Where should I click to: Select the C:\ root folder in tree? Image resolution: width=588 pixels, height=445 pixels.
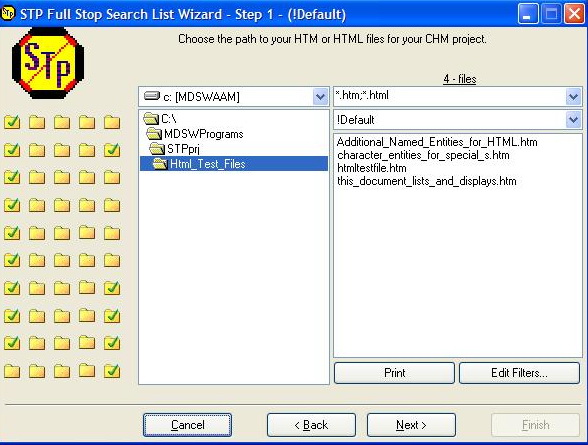160,119
